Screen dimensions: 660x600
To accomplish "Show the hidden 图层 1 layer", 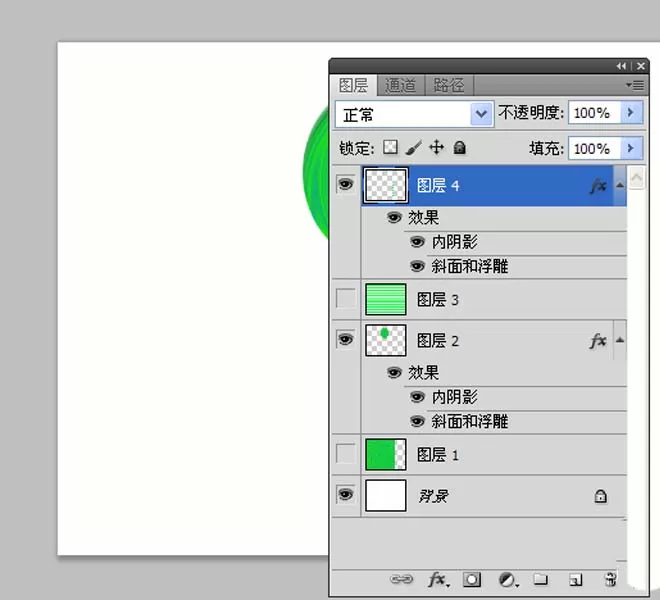I will point(346,453).
